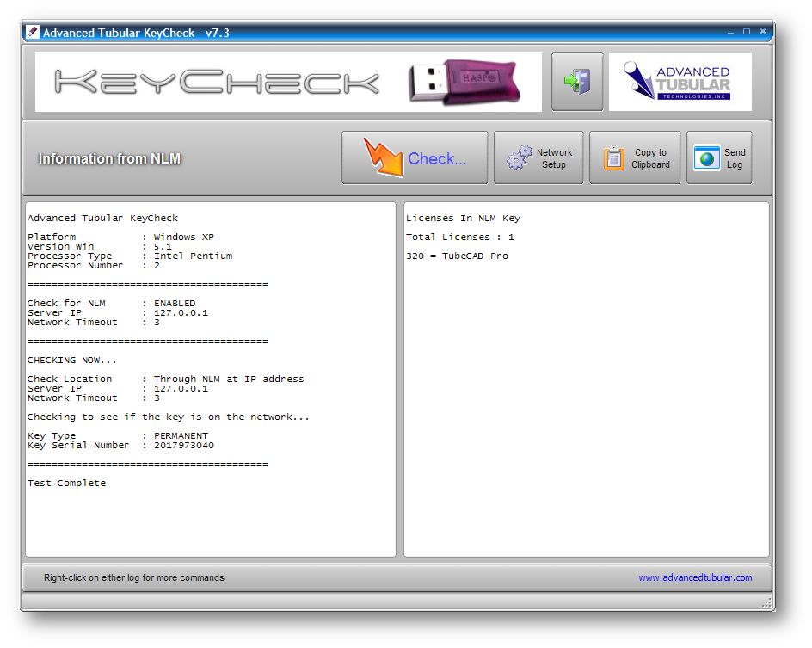Open the www.advancedtubular.com link

tap(695, 577)
